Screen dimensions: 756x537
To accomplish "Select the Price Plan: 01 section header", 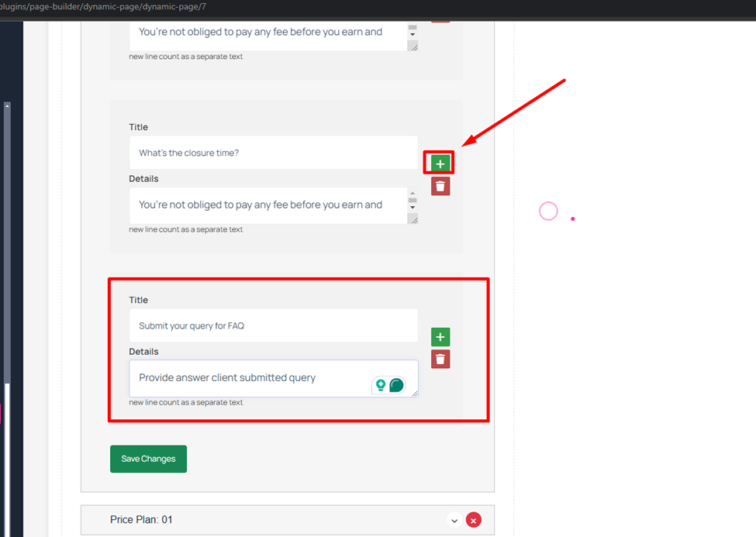I will click(288, 520).
